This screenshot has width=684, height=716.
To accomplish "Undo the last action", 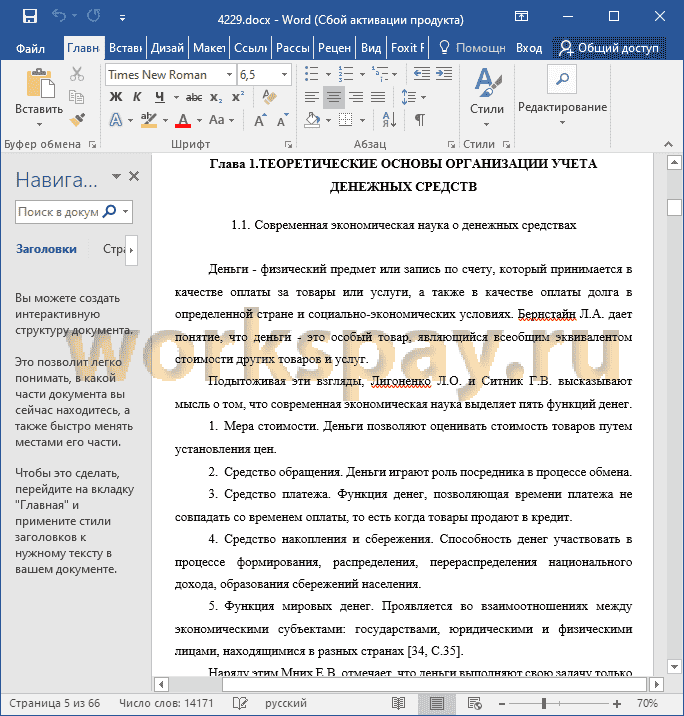I will click(x=58, y=16).
